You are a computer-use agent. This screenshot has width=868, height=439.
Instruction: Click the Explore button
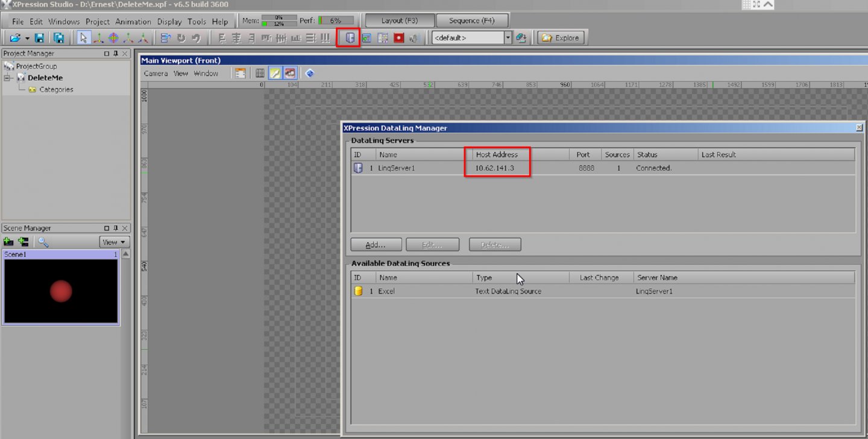click(x=561, y=38)
